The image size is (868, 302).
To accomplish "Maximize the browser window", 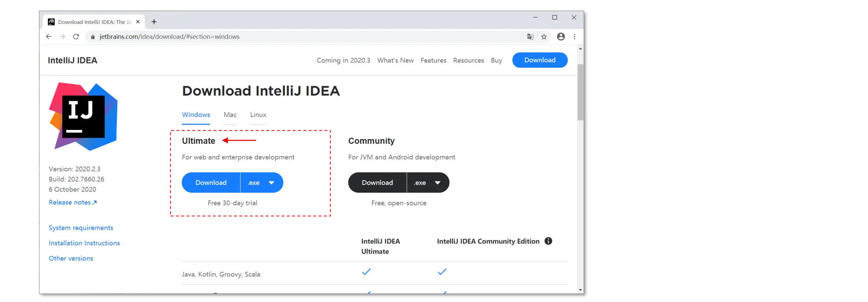I will click(x=555, y=17).
